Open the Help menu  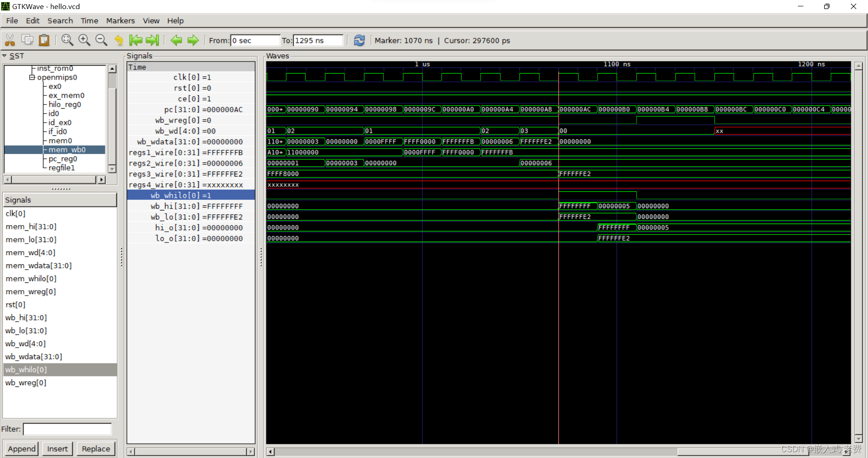[x=175, y=21]
